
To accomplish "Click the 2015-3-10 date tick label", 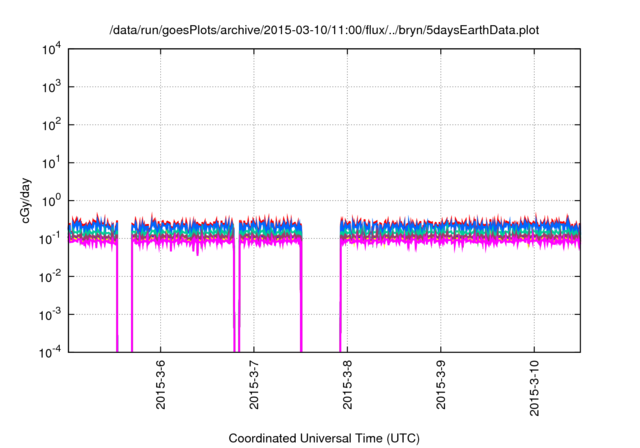I will 534,388.
